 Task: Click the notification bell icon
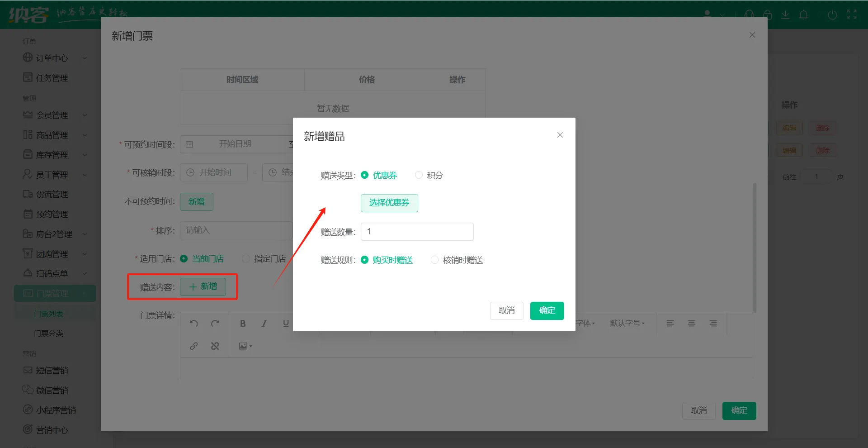click(x=803, y=15)
